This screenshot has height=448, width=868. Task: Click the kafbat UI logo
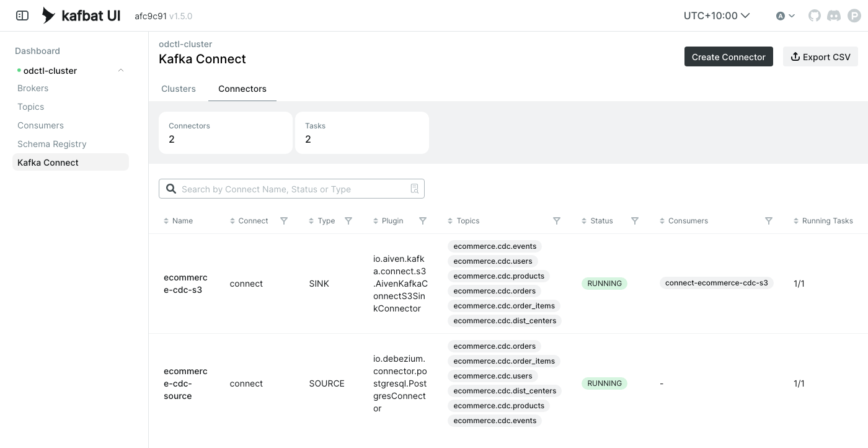(81, 16)
